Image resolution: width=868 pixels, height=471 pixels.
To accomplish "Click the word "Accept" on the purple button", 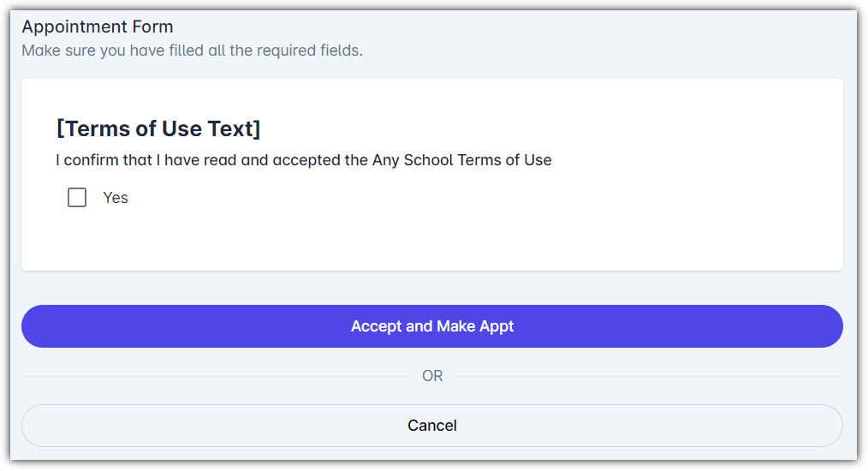I will coord(377,326).
